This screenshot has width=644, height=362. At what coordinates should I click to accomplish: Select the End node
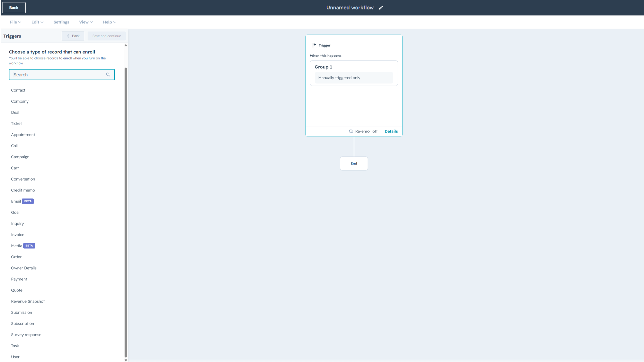(x=354, y=163)
